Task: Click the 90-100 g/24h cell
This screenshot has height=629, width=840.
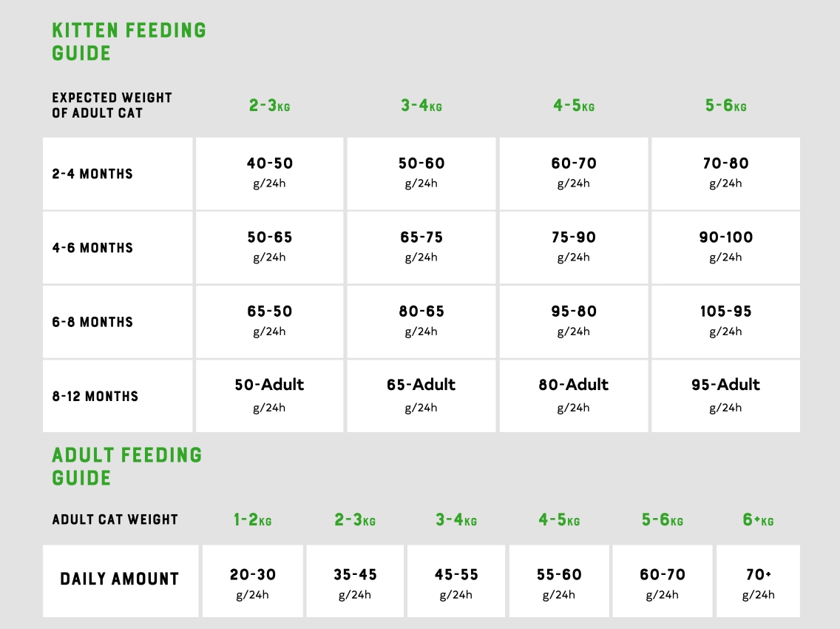Action: point(725,246)
